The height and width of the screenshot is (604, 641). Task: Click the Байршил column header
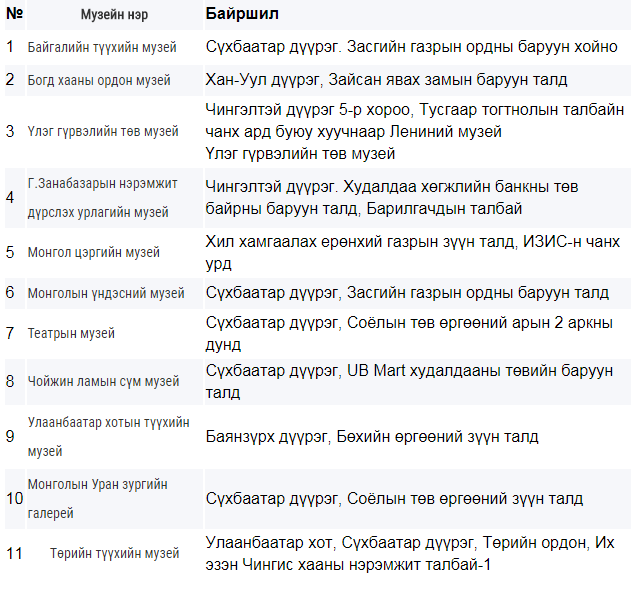click(242, 14)
